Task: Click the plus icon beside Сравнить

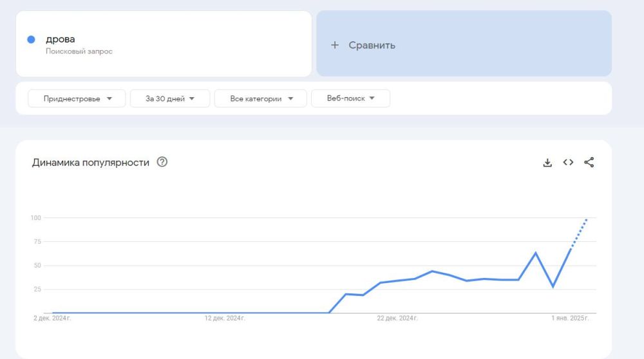Action: pos(334,45)
